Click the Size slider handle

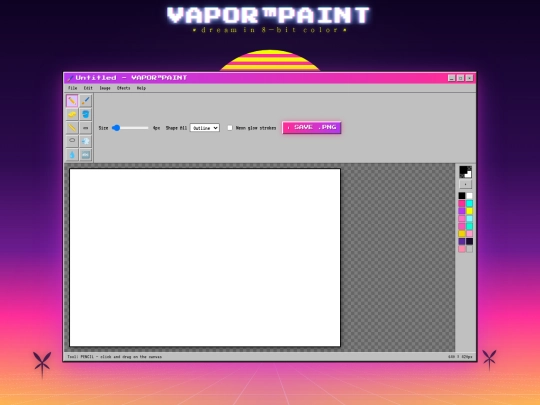point(116,128)
